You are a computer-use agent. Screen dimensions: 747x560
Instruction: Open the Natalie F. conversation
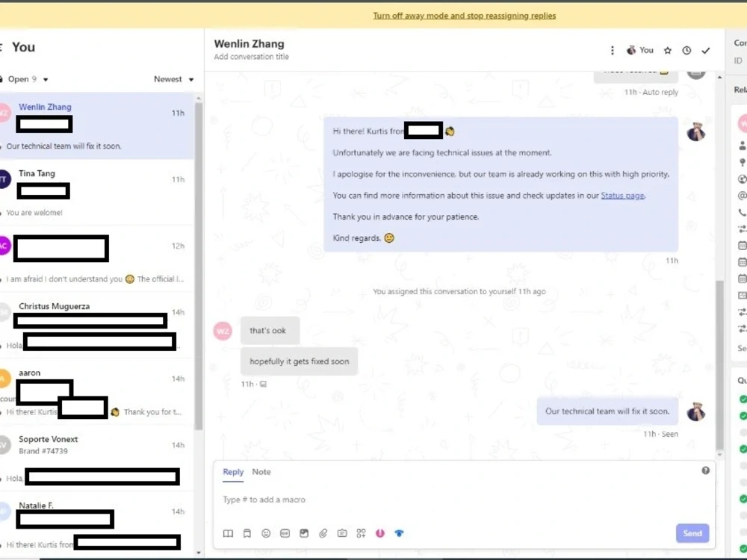97,524
